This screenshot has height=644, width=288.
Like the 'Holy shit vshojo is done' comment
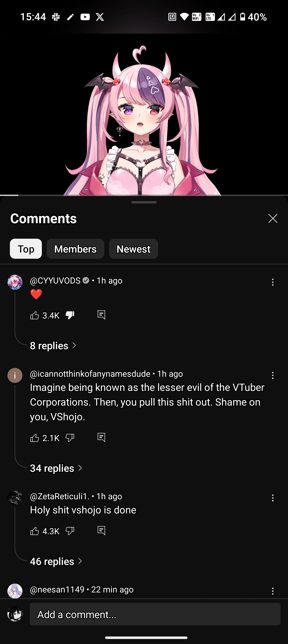pyautogui.click(x=35, y=531)
